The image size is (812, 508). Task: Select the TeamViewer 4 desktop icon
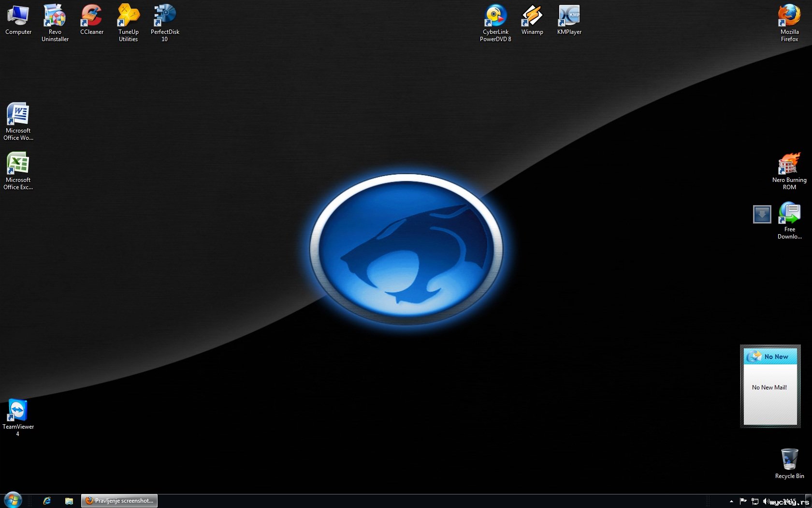pyautogui.click(x=18, y=418)
